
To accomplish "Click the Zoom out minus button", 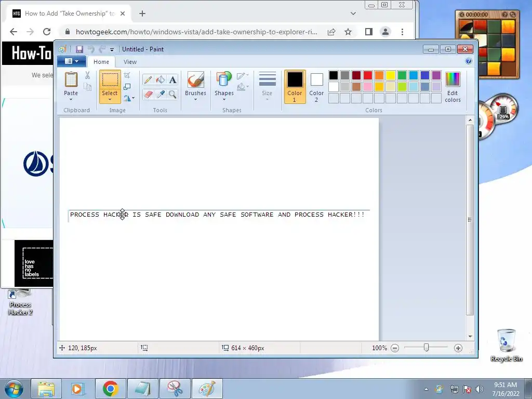I will [x=395, y=348].
